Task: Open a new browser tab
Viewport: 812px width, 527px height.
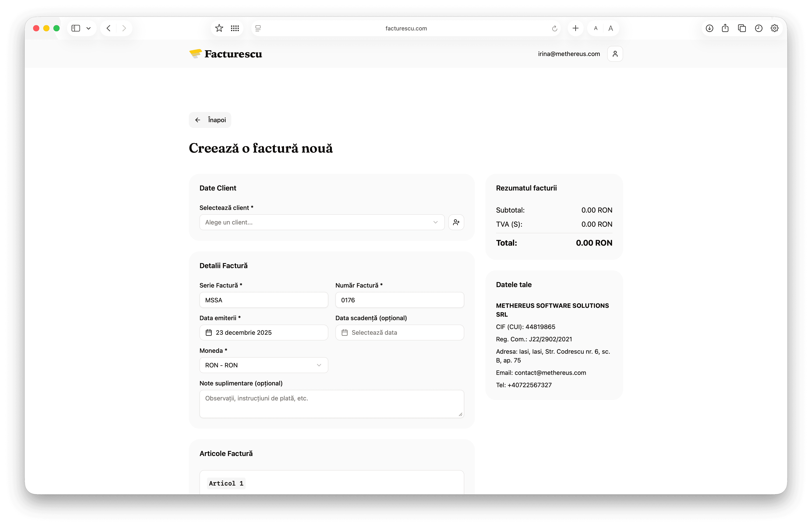Action: tap(575, 28)
